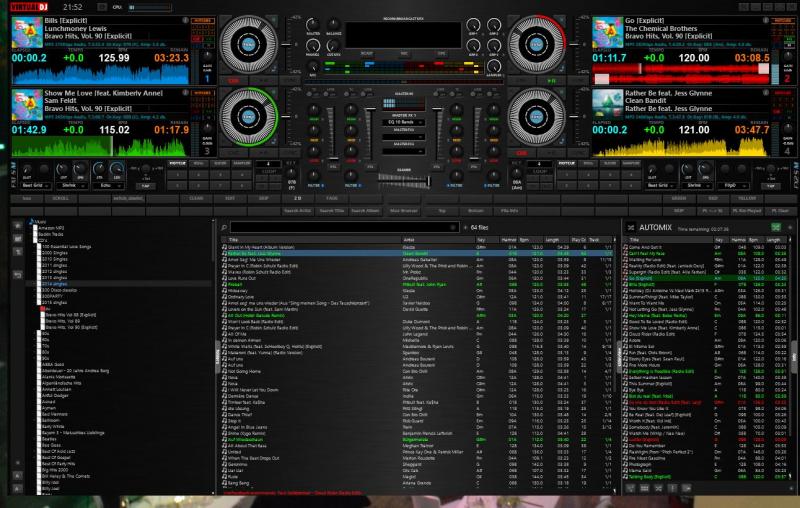800x508 pixels.
Task: Toggle the REC record button
Action: [x=404, y=54]
